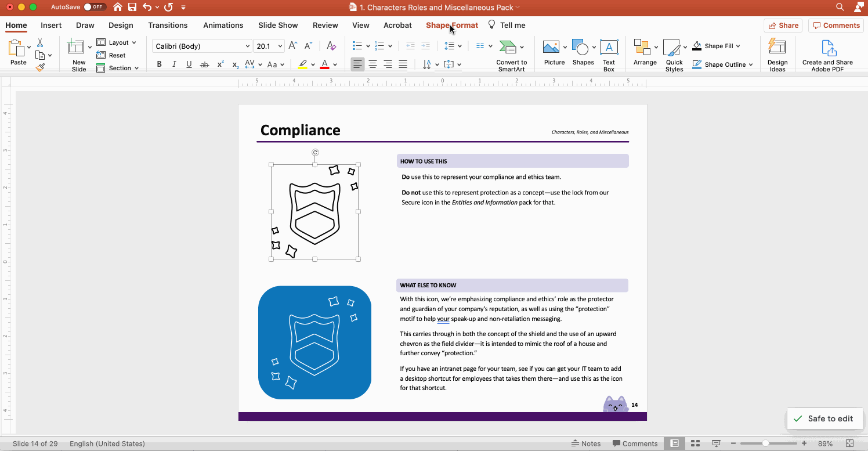Increase font size with large A icon
The image size is (868, 451).
293,46
